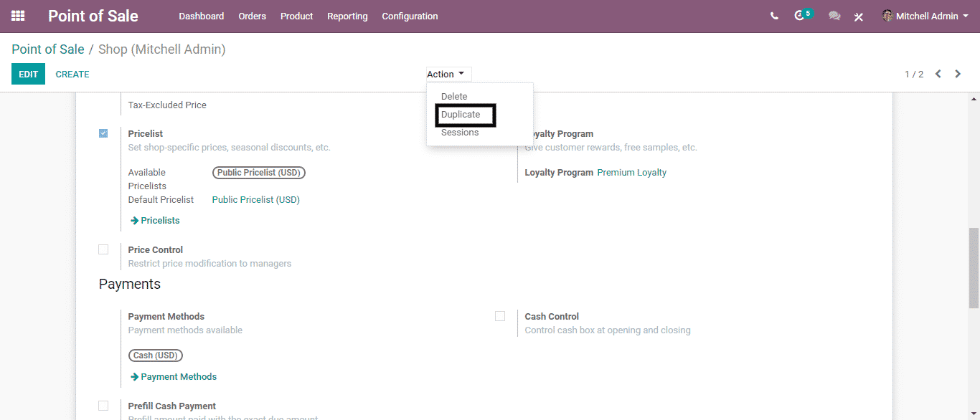Viewport: 980px width, 420px height.
Task: Enable the Price Control checkbox
Action: click(x=103, y=249)
